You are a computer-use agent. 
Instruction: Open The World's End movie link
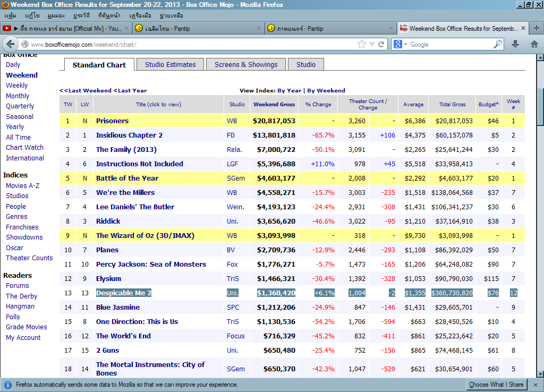click(x=123, y=336)
